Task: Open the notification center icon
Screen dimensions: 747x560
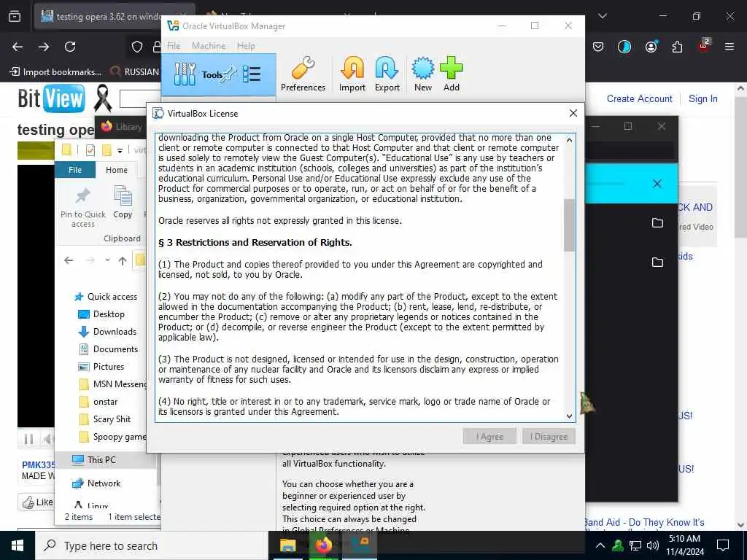Action: 723,545
